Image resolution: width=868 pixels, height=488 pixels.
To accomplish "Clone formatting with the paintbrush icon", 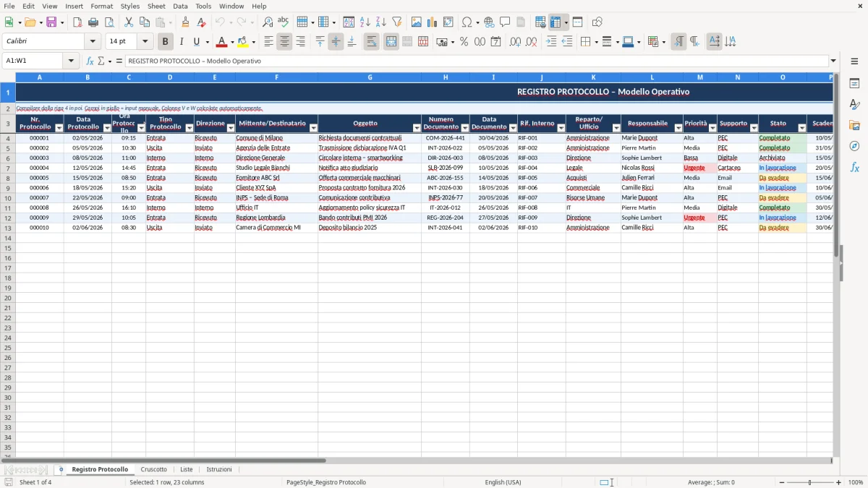I will click(186, 22).
